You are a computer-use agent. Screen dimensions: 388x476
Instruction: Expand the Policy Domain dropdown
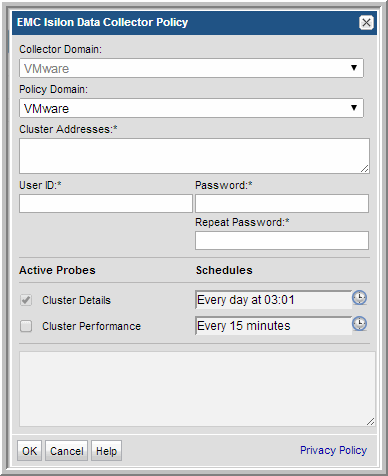(191, 108)
